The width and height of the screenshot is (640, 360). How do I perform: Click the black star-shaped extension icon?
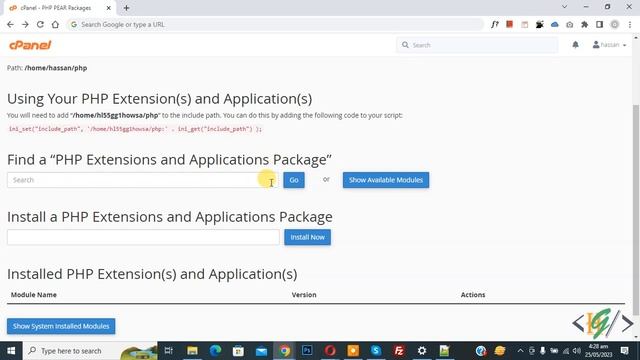[x=540, y=24]
